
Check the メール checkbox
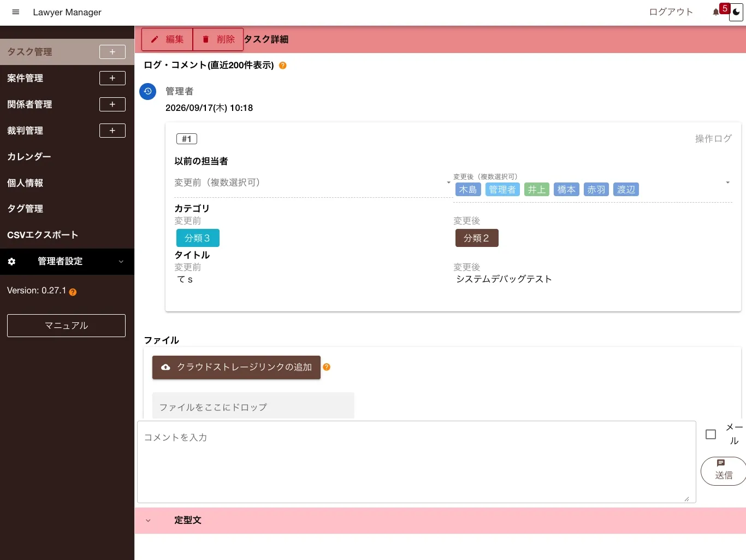[x=711, y=434]
